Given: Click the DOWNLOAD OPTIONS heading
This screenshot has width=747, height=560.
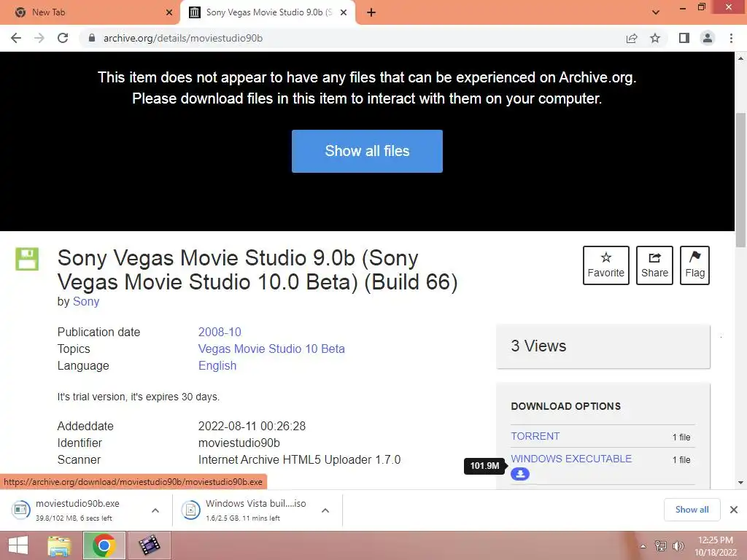Looking at the screenshot, I should point(566,406).
